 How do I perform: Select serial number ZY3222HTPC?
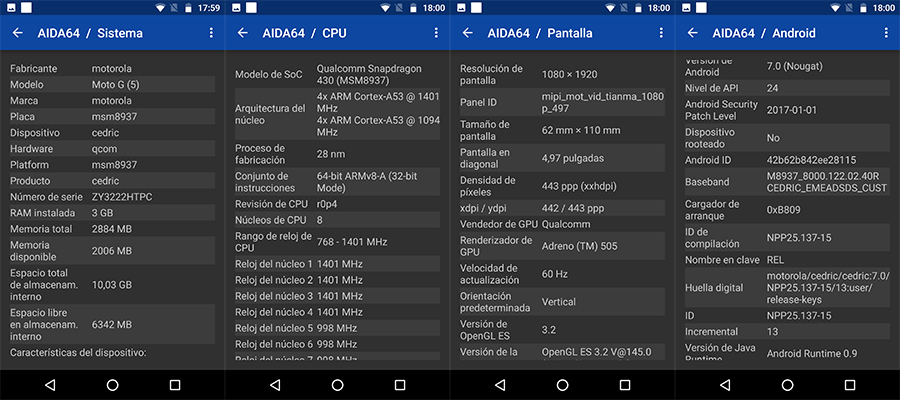click(122, 197)
